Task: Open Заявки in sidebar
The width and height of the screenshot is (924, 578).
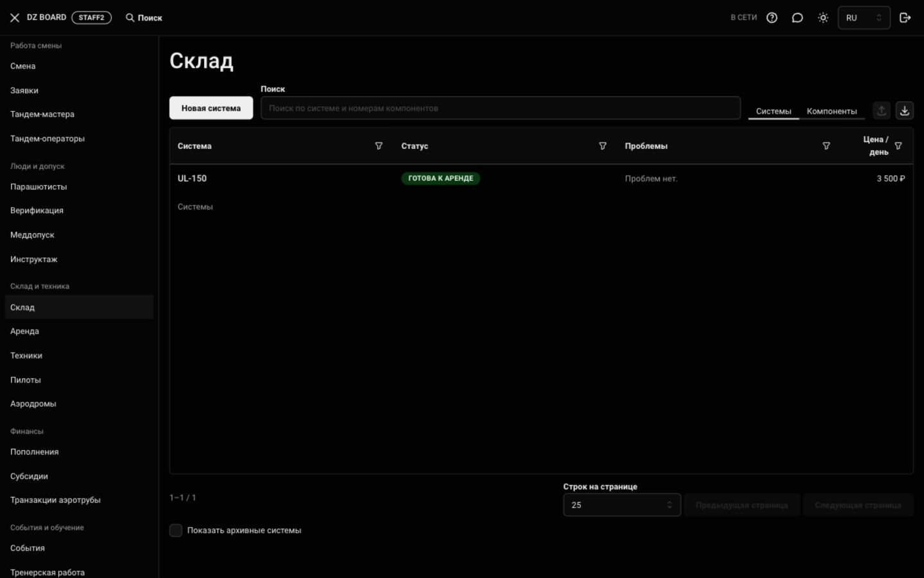Action: point(79,91)
